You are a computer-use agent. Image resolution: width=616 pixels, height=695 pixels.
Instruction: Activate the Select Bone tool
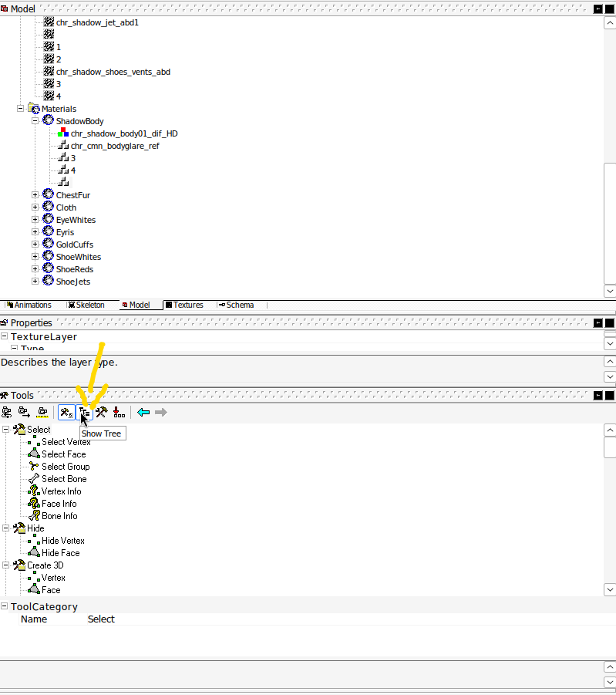pos(64,479)
